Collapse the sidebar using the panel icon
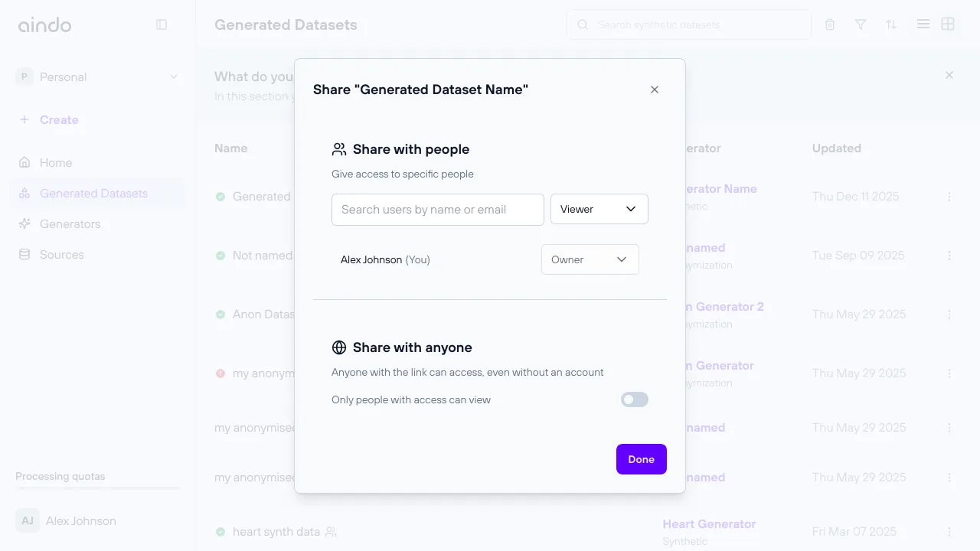 [x=162, y=24]
